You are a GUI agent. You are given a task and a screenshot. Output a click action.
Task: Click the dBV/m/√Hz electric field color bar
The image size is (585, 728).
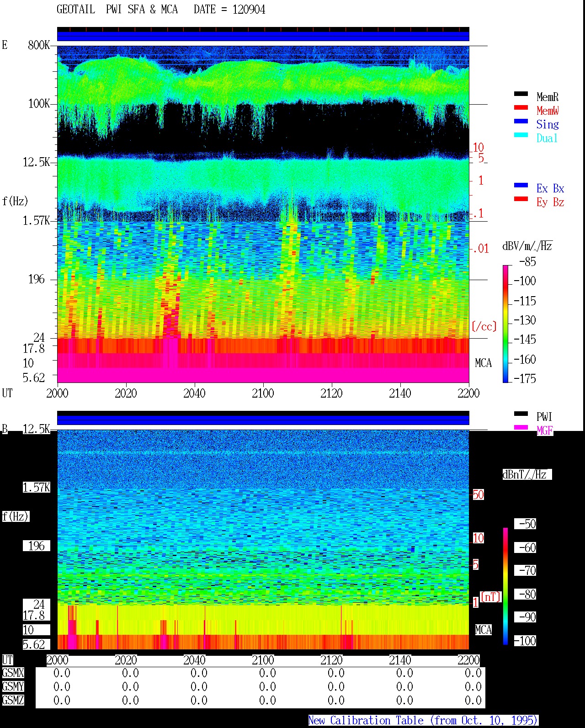pyautogui.click(x=505, y=324)
